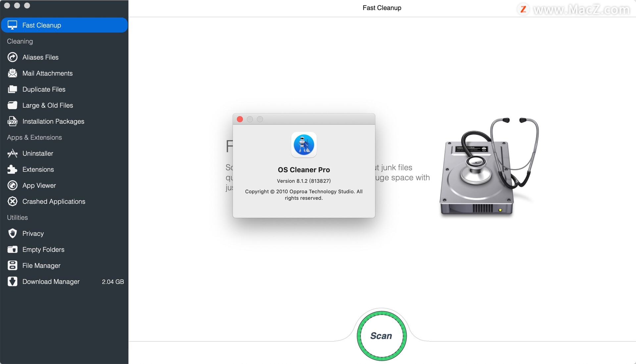The image size is (636, 364).
Task: Expand the Apps & Extensions section
Action: (34, 137)
